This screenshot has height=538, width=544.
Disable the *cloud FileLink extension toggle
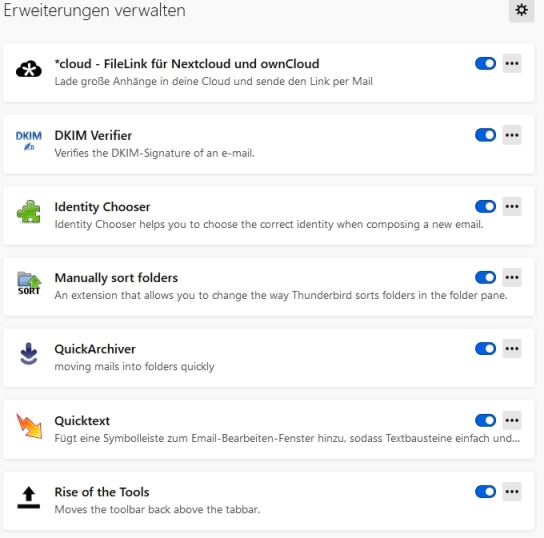pyautogui.click(x=485, y=63)
